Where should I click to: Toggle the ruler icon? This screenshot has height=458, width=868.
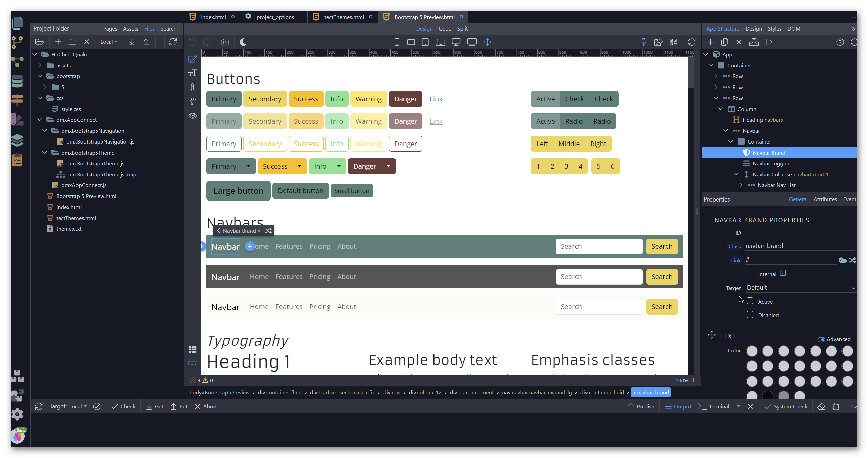tap(192, 364)
